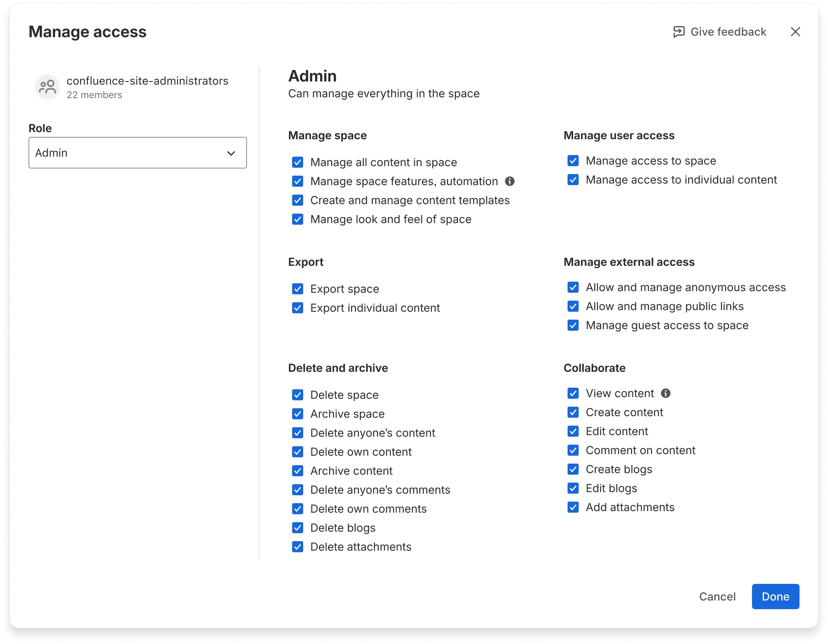Viewport: 828px width, 644px height.
Task: Uncheck Edit blogs permission
Action: click(x=573, y=488)
